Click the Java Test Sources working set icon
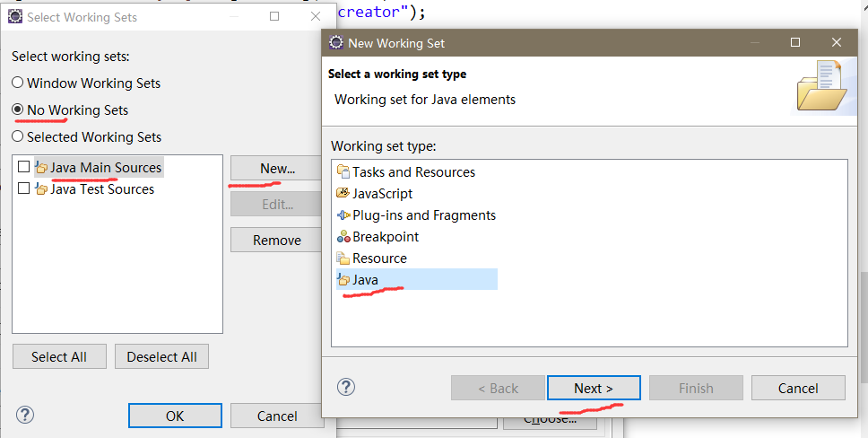868x438 pixels. point(41,189)
